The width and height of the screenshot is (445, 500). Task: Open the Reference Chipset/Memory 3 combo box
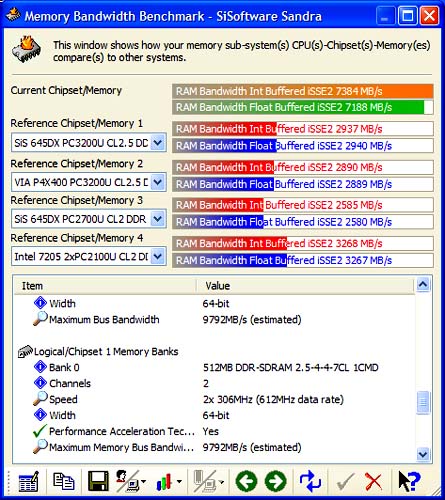click(158, 219)
